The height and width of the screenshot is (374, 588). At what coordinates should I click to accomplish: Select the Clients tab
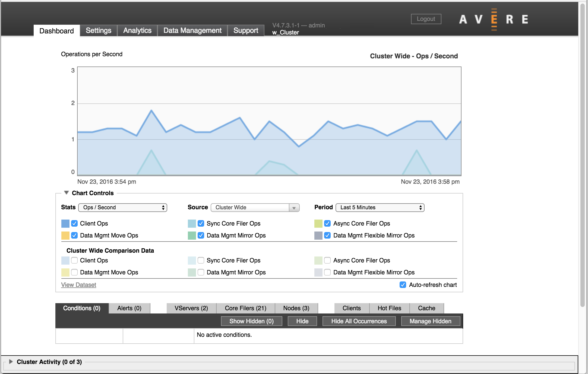[352, 308]
